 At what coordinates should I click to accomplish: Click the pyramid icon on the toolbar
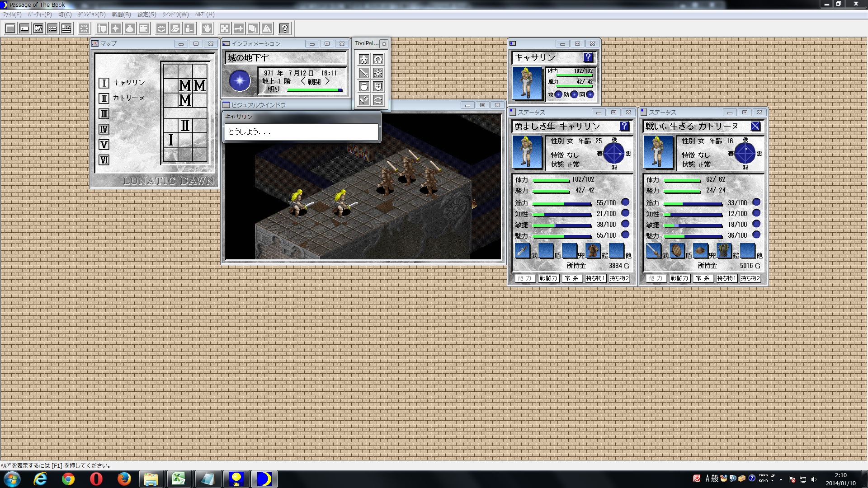[x=268, y=28]
